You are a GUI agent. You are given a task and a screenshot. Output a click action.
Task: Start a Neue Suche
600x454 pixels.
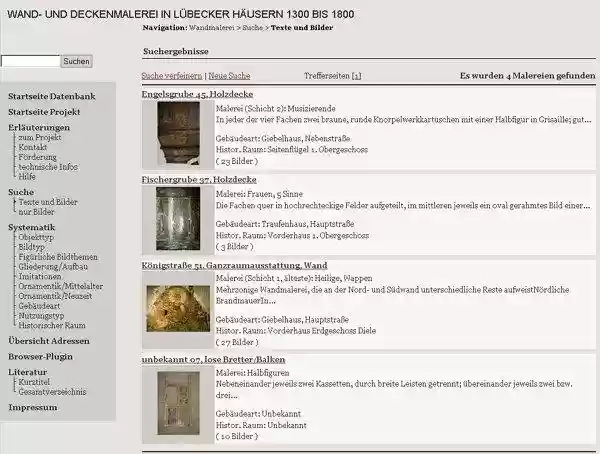tap(229, 75)
